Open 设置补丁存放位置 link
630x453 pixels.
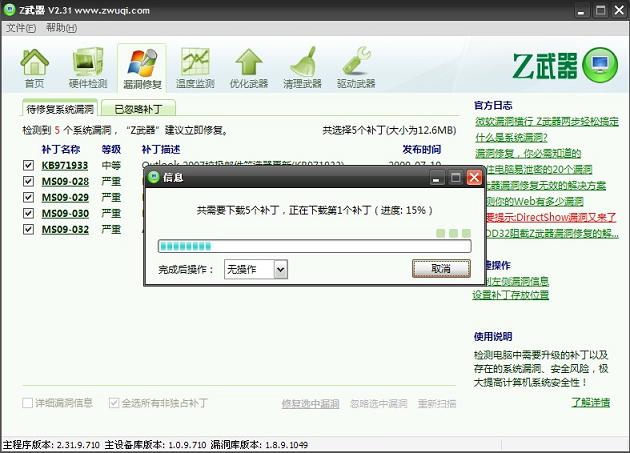pos(511,295)
